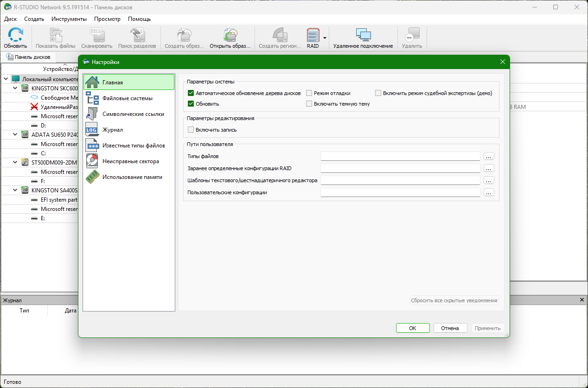Collapse the KINGSTON SA400S drive node
Image resolution: width=588 pixels, height=388 pixels.
tap(15, 190)
